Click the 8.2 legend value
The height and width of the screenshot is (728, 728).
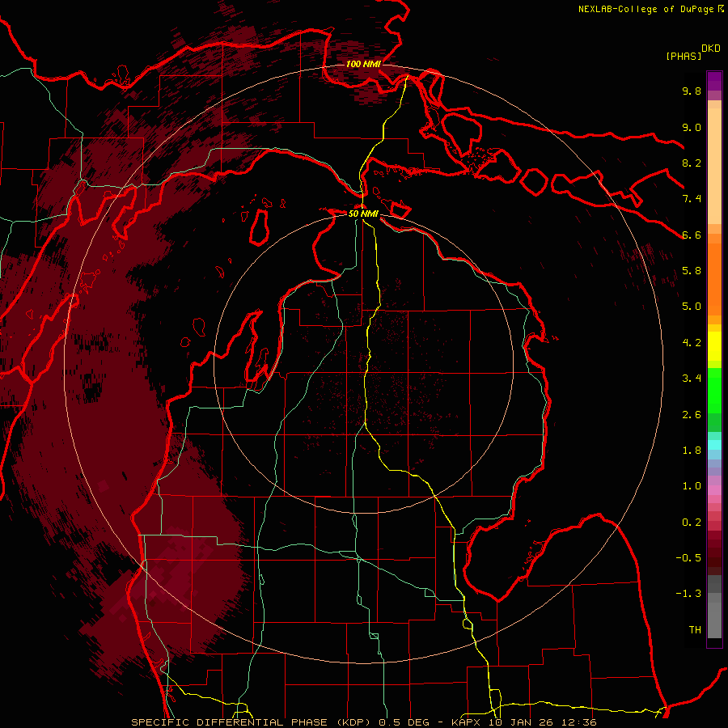[692, 163]
